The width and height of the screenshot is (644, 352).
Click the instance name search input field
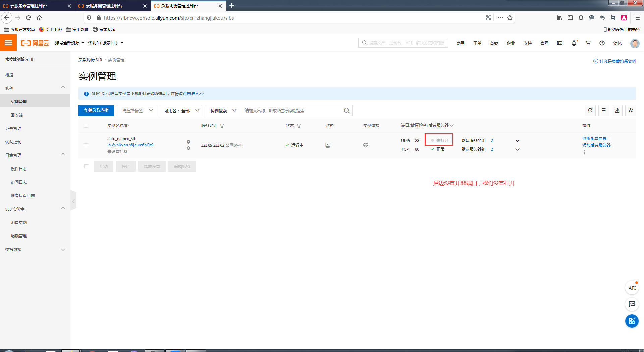(x=292, y=111)
